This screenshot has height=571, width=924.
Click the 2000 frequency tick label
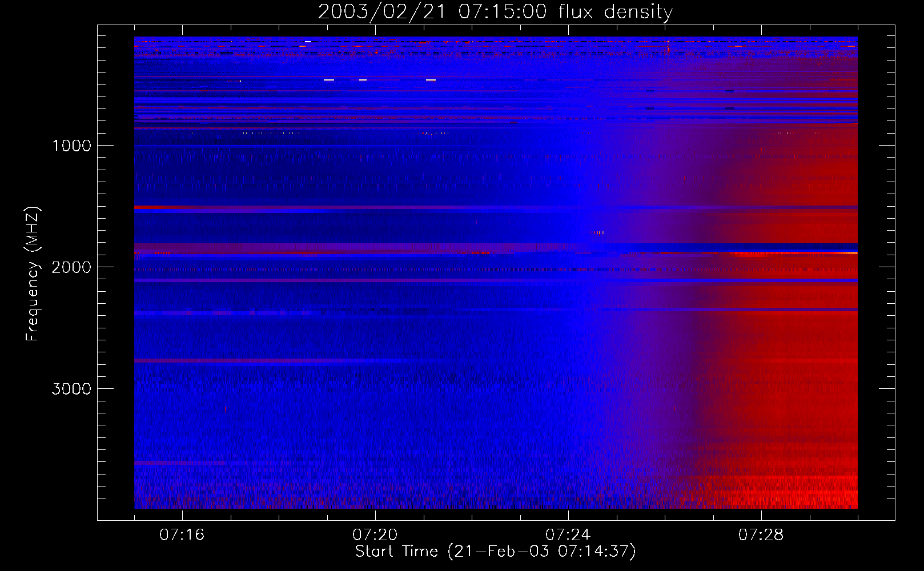point(71,267)
